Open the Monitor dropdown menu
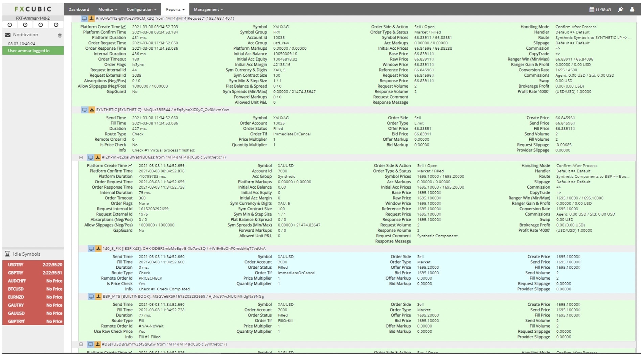The image size is (644, 358). [x=108, y=9]
